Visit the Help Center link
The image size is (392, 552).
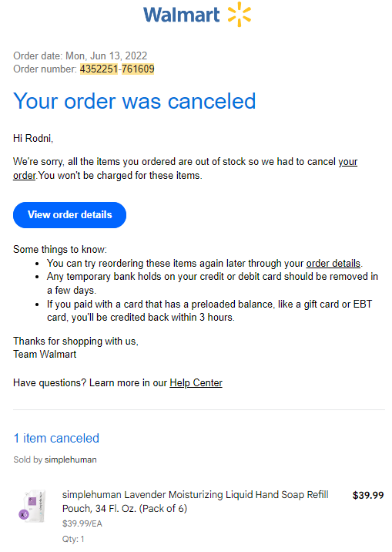click(196, 382)
